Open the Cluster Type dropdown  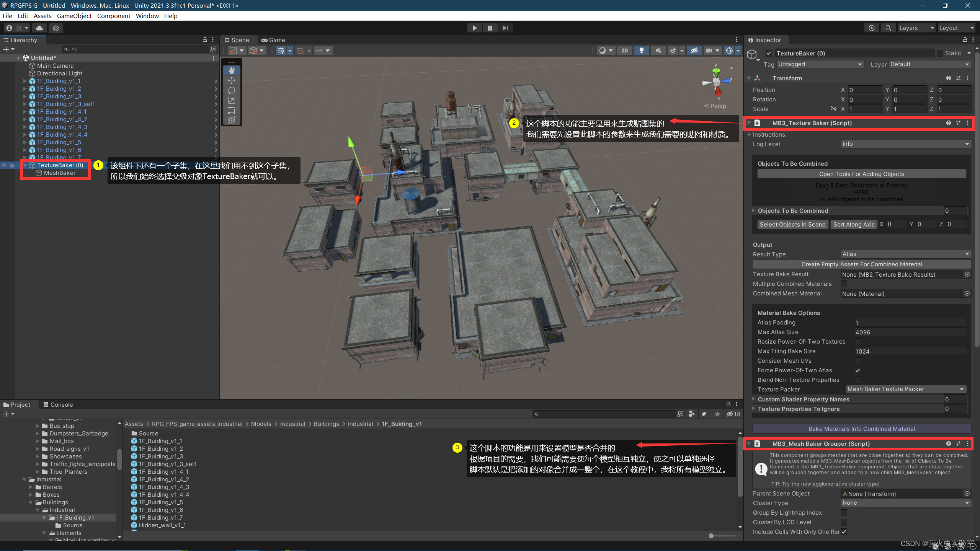(906, 503)
